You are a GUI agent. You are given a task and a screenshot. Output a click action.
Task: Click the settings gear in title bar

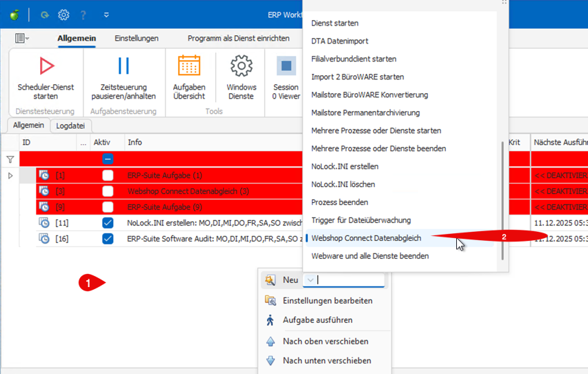[63, 14]
